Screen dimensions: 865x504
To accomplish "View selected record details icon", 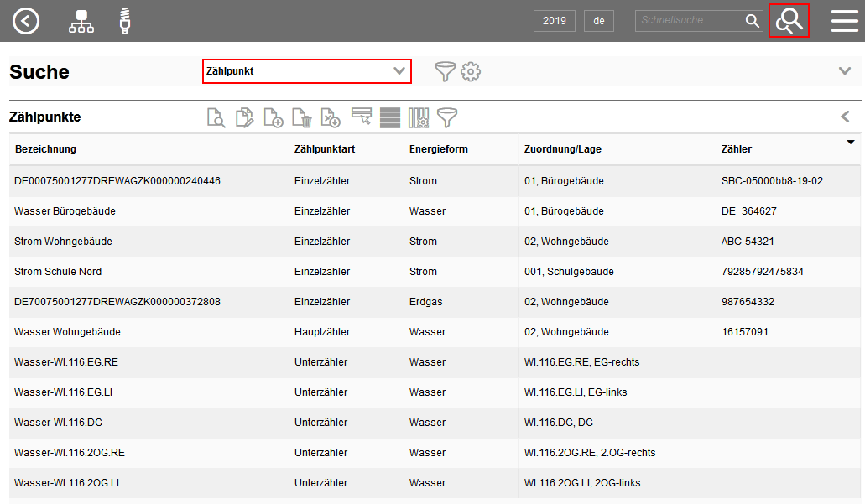I will tap(216, 117).
